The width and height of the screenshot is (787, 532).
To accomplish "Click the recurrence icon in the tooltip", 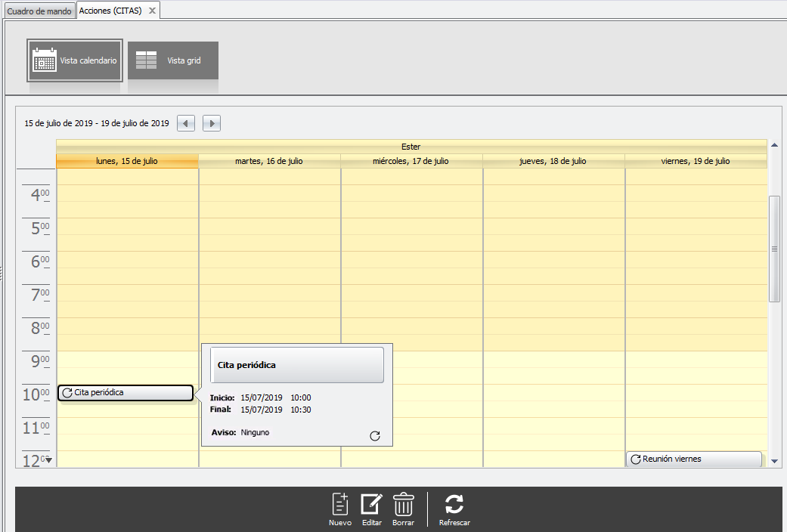I will (375, 436).
